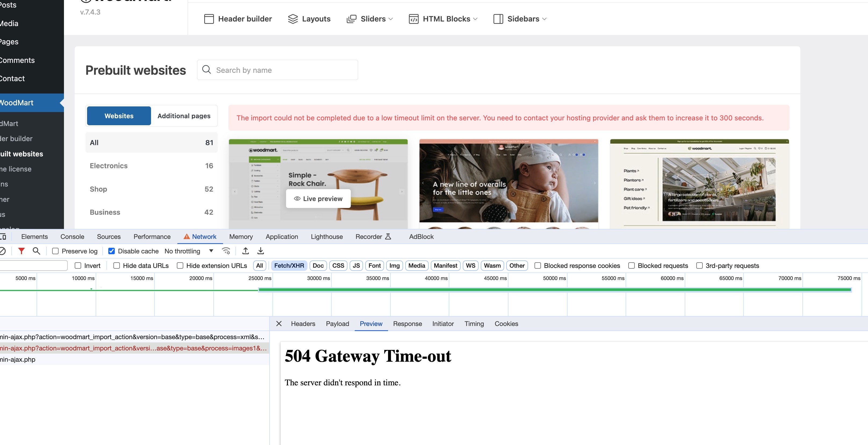This screenshot has width=868, height=445.
Task: Expand the HTML Blocks menu
Action: point(446,19)
